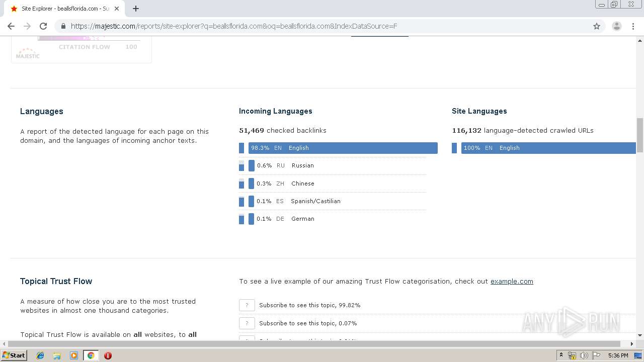This screenshot has width=644, height=362.
Task: Launch Internet Explorer from the taskbar
Action: point(40,355)
